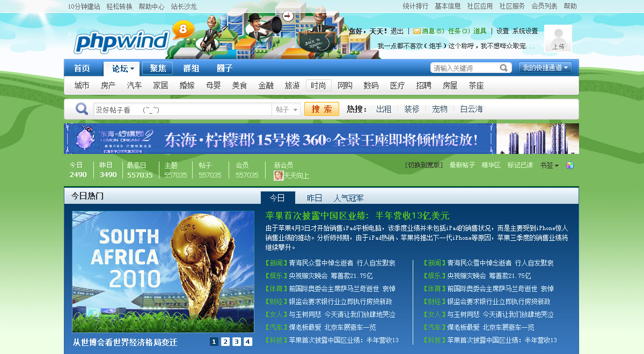Click the magnifier icon in the keyword search box
This screenshot has height=354, width=644.
(504, 68)
